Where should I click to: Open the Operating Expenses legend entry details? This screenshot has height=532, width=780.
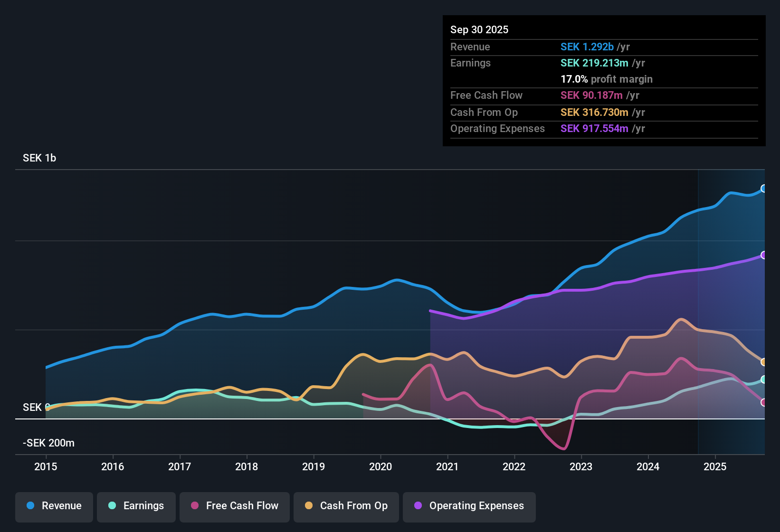click(469, 506)
